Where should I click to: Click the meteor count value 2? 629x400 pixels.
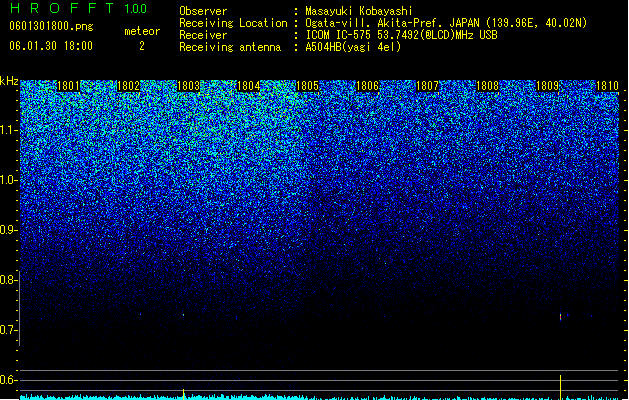coord(142,46)
